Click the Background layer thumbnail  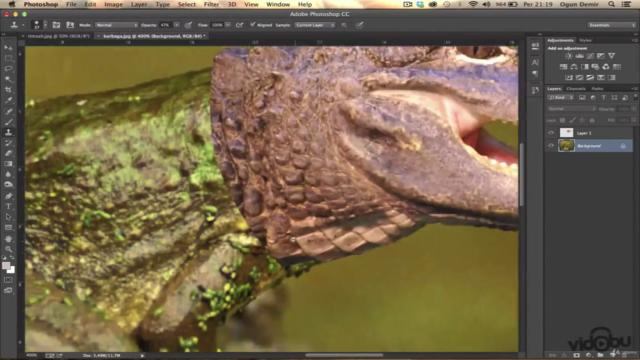pos(566,146)
